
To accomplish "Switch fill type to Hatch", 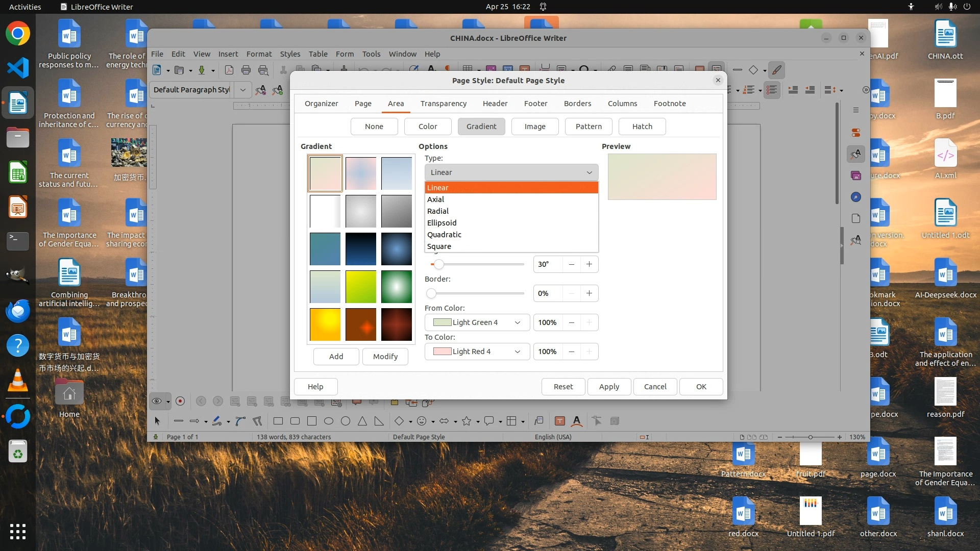I will pos(642,127).
